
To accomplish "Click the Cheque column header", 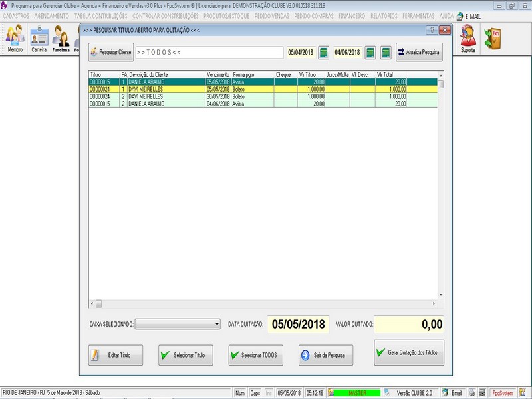I will click(x=286, y=75).
